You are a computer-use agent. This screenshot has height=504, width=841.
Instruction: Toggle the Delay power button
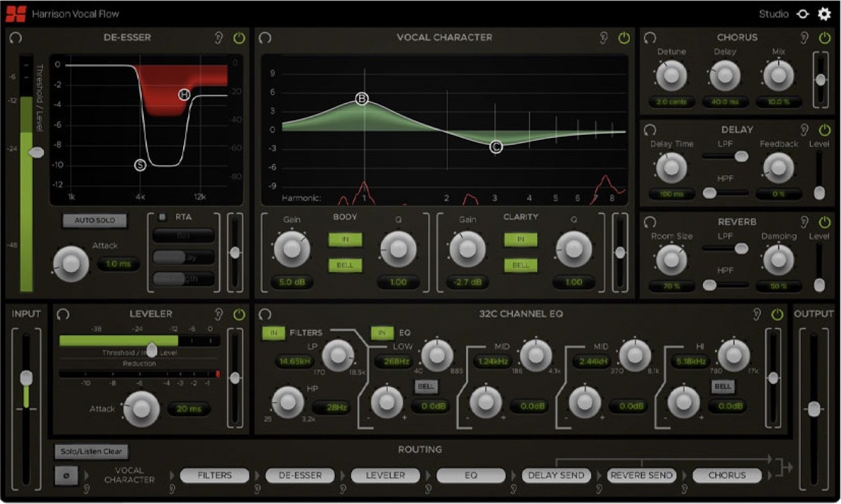pyautogui.click(x=824, y=130)
